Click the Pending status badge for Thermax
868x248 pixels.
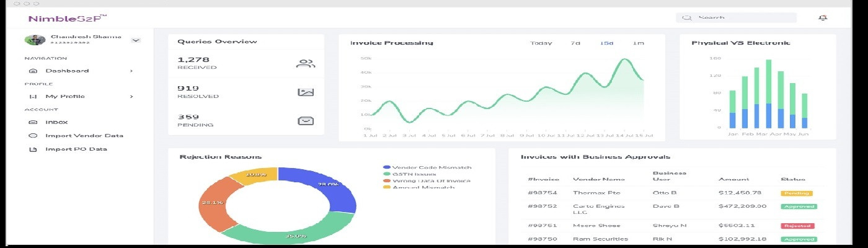coord(797,193)
